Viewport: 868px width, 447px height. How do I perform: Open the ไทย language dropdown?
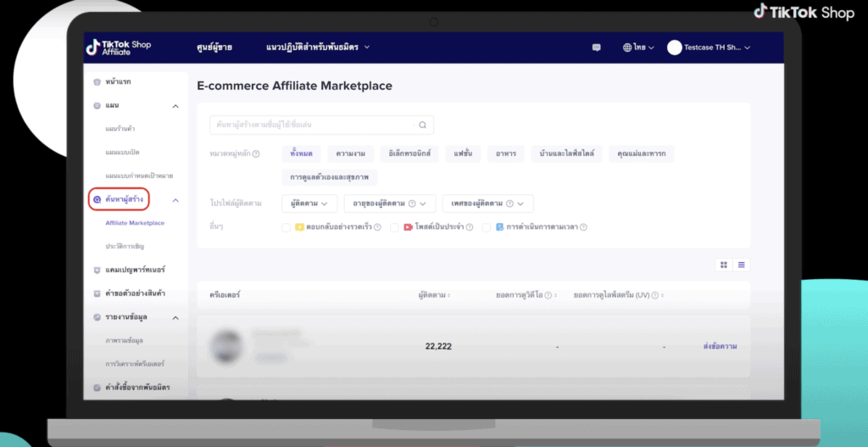pos(638,47)
